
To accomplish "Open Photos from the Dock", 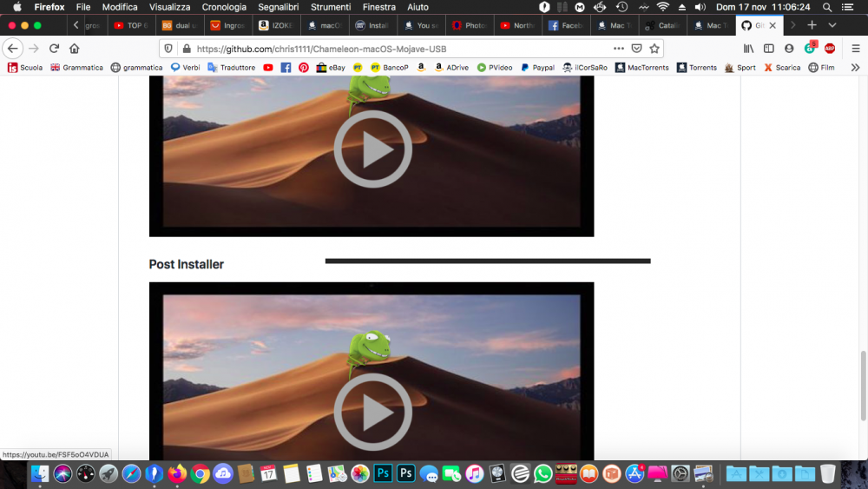I will tap(360, 474).
